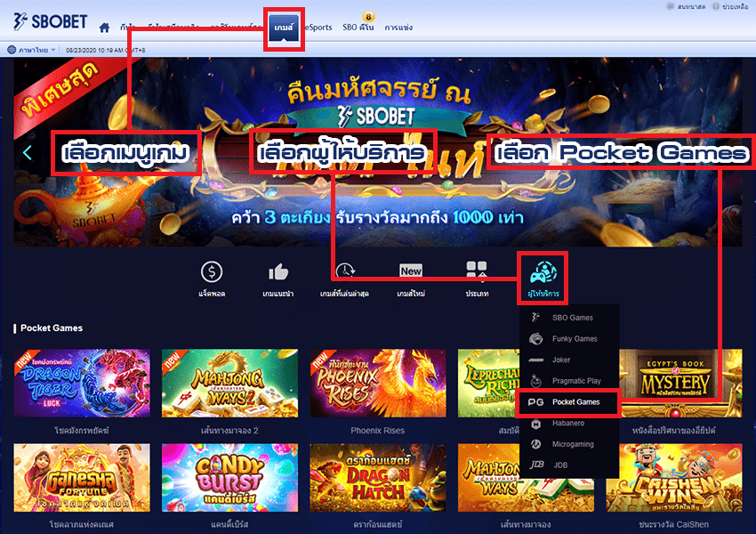Open the eSports tab

318,28
